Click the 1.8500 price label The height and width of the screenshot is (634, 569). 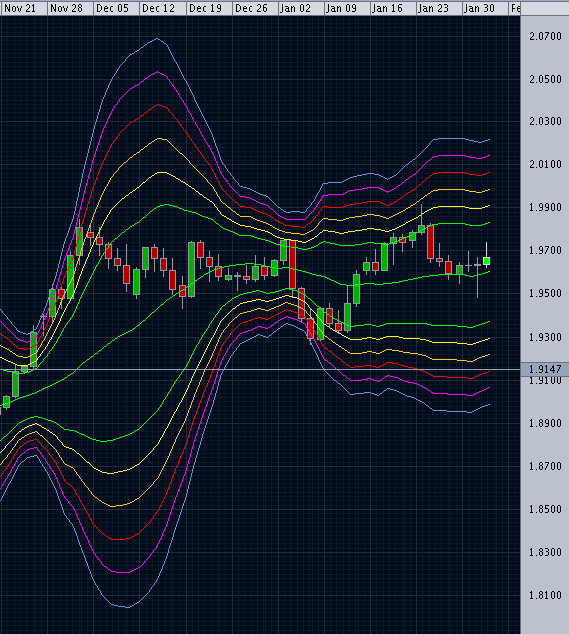pos(546,509)
